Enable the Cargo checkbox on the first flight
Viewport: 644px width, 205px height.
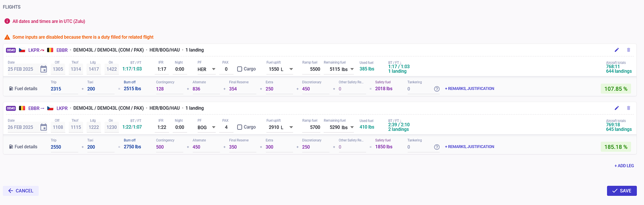[239, 69]
